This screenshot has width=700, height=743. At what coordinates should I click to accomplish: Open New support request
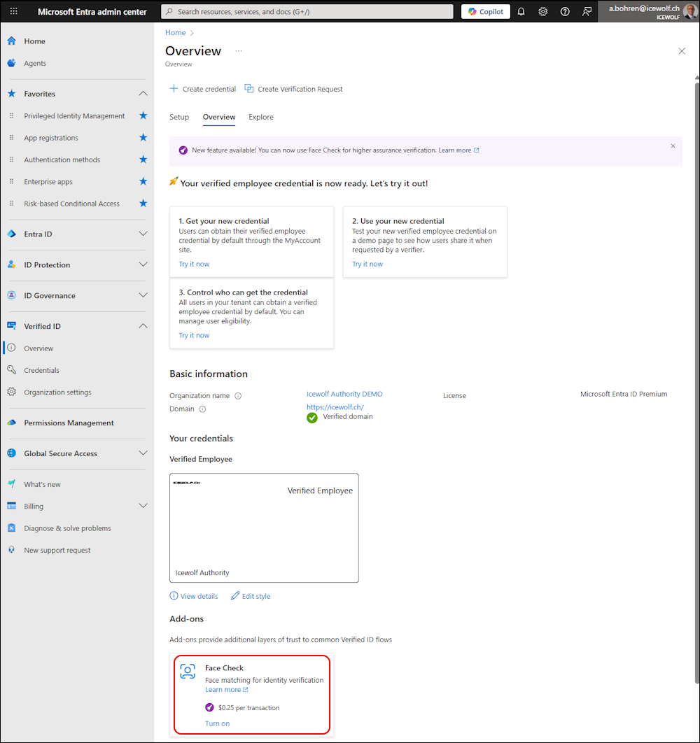[x=57, y=550]
